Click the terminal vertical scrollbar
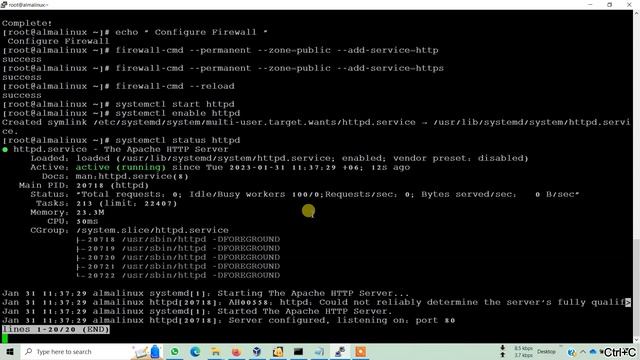The width and height of the screenshot is (640, 360). click(x=636, y=176)
